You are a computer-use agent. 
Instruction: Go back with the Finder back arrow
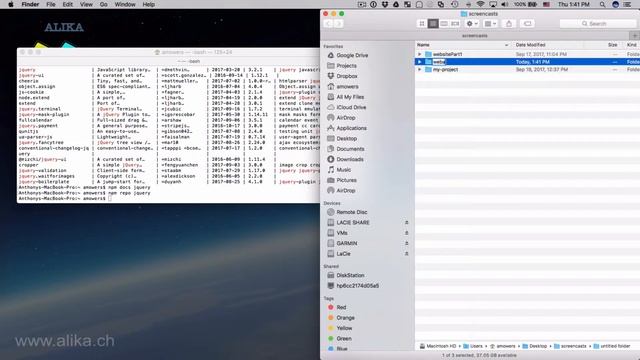tap(328, 24)
